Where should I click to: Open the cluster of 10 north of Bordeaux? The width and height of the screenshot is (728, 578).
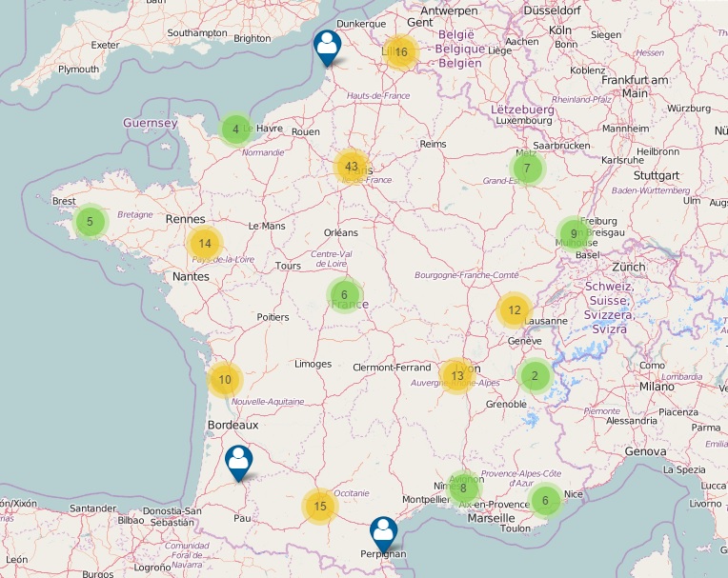tap(225, 379)
